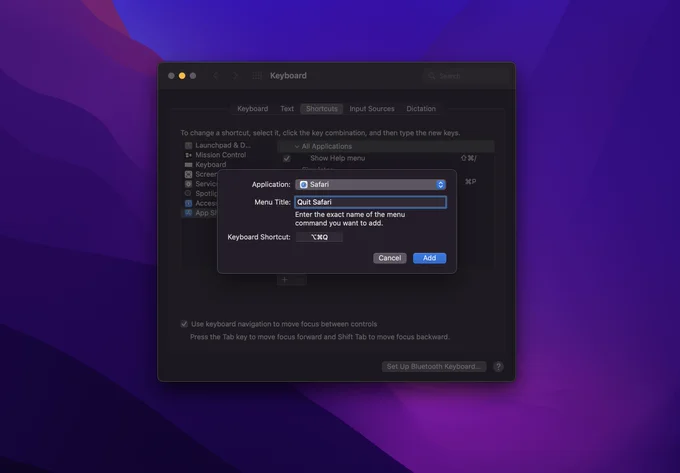This screenshot has height=473, width=680.
Task: Click the show all preferences grid icon
Action: 257,76
